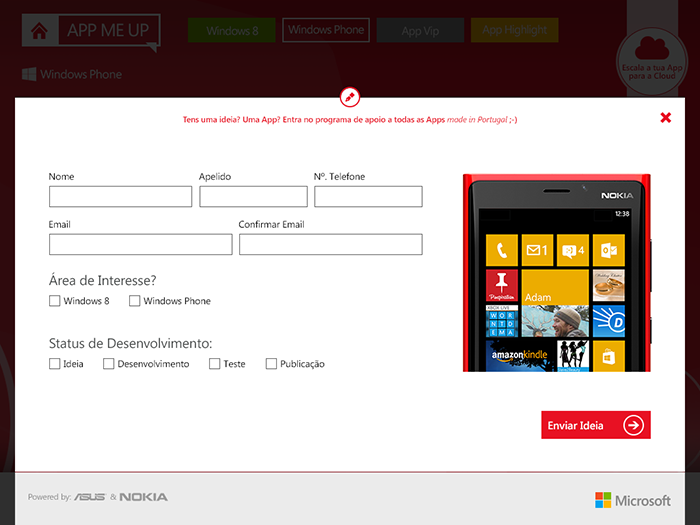Click the cloud icon badge
700x525 pixels.
pos(652,61)
